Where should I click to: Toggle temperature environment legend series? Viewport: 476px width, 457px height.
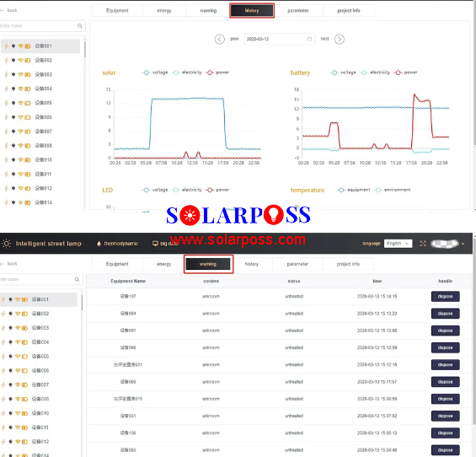click(x=393, y=190)
